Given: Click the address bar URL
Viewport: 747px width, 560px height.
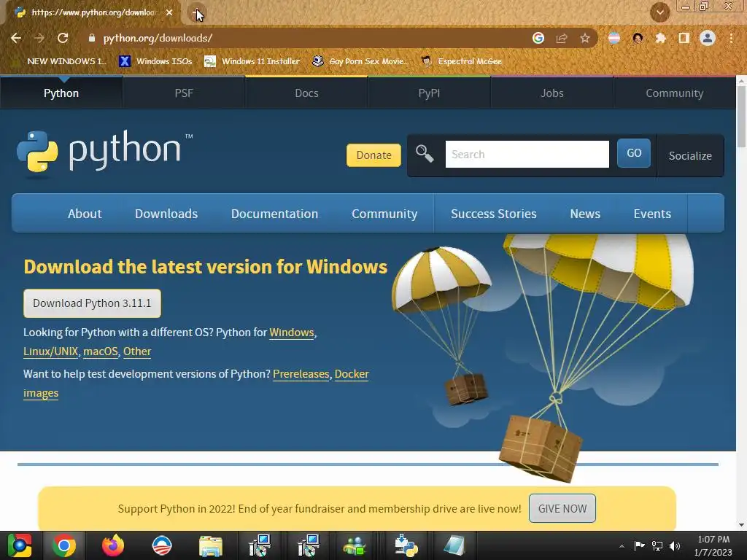Looking at the screenshot, I should [158, 38].
